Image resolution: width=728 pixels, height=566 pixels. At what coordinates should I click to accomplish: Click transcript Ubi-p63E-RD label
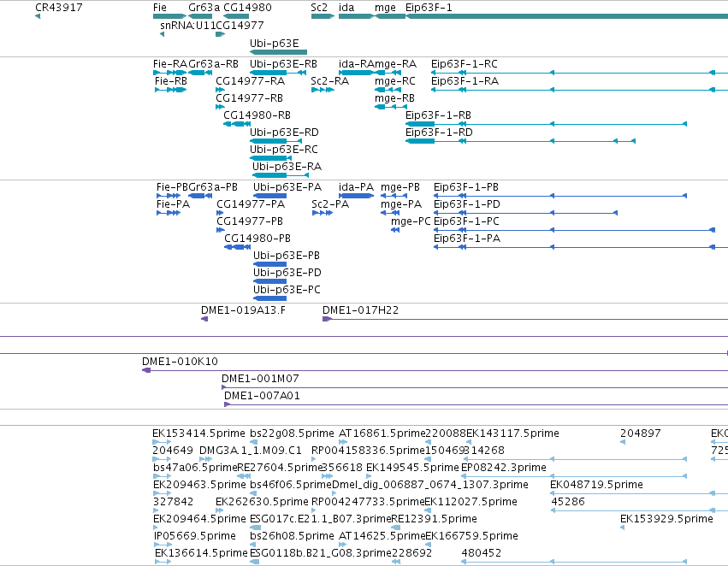pyautogui.click(x=284, y=133)
